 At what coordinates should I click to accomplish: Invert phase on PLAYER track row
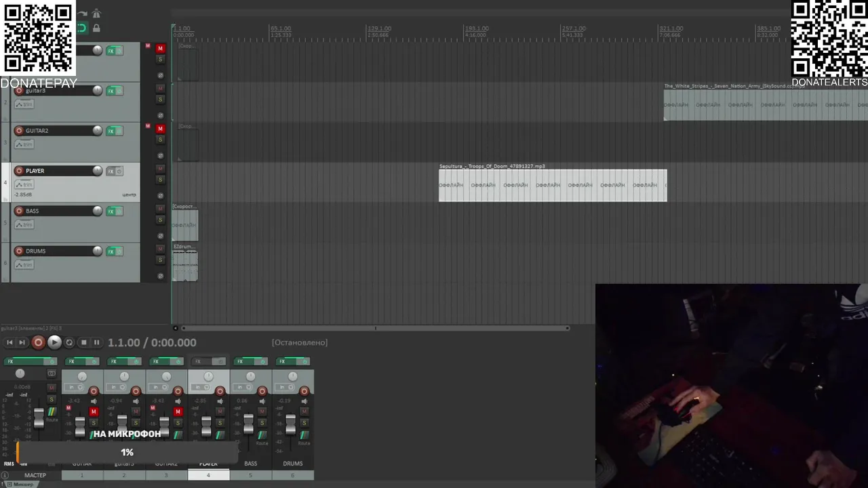(161, 195)
